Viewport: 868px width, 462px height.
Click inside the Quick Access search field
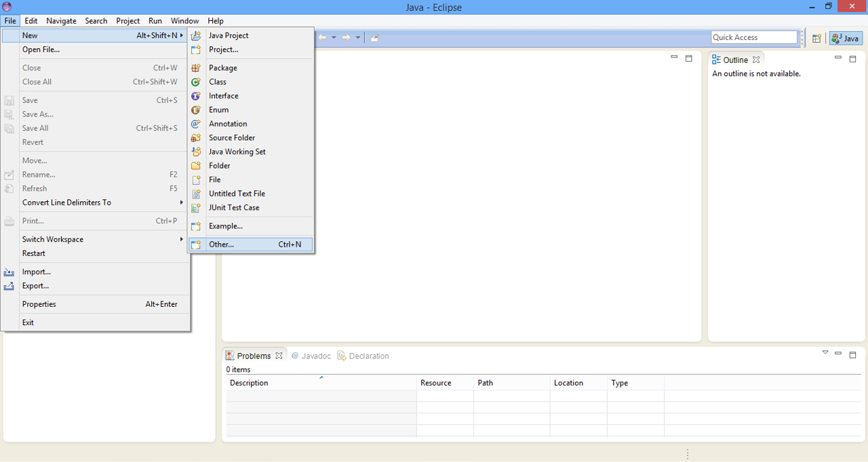754,37
